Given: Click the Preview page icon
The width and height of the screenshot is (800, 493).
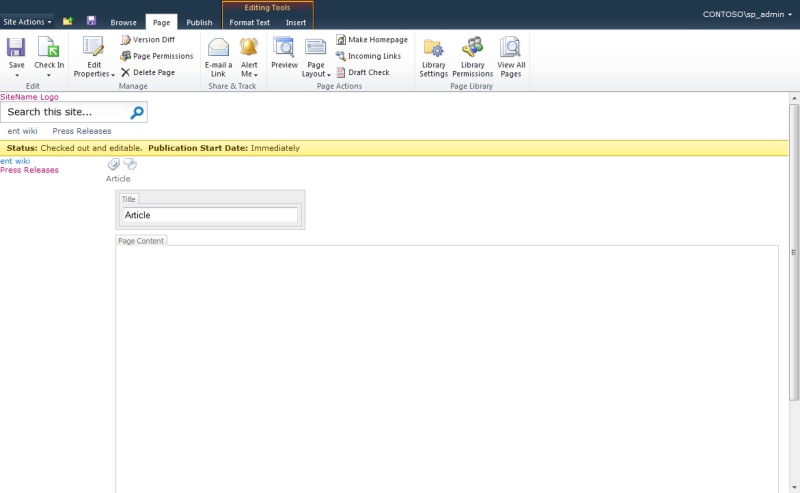Looking at the screenshot, I should [284, 47].
